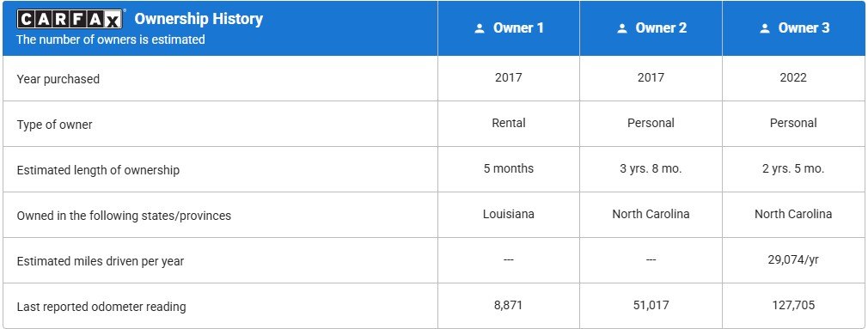
Task: Click the Estimated length of ownership label
Action: pos(98,170)
